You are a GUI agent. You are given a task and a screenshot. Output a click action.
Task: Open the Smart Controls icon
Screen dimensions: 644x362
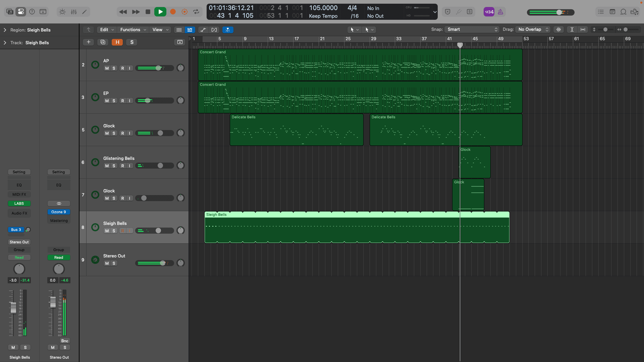point(62,12)
